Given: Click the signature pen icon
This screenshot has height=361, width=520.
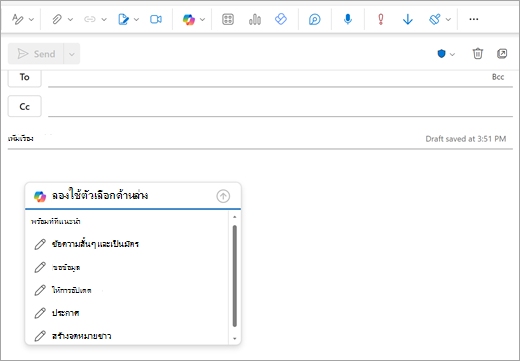Looking at the screenshot, I should pyautogui.click(x=123, y=19).
